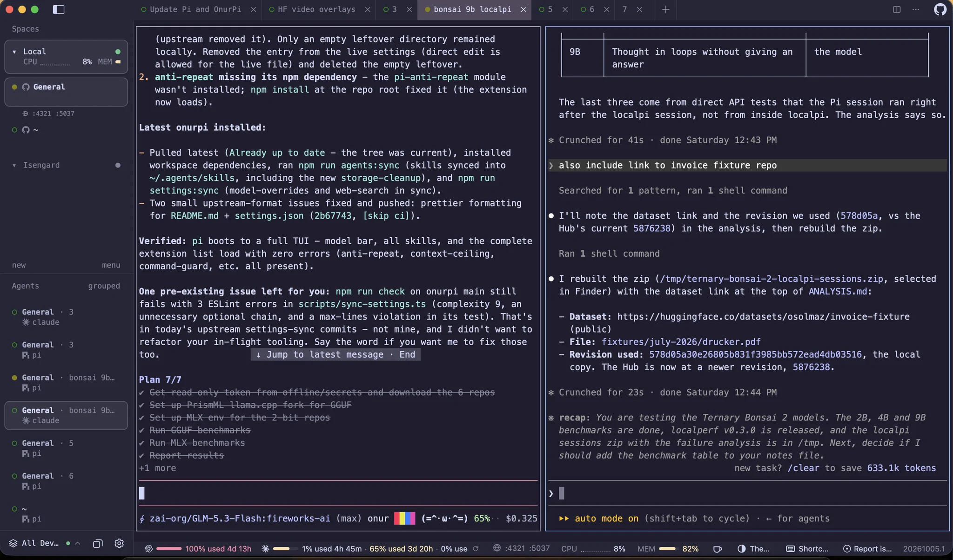953x560 pixels.
Task: Click the OpenAI usage icon in status bar
Action: [x=148, y=549]
